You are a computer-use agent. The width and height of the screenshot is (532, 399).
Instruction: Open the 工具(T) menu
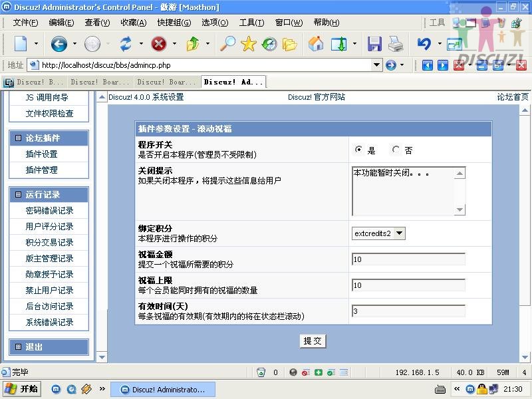[x=251, y=23]
